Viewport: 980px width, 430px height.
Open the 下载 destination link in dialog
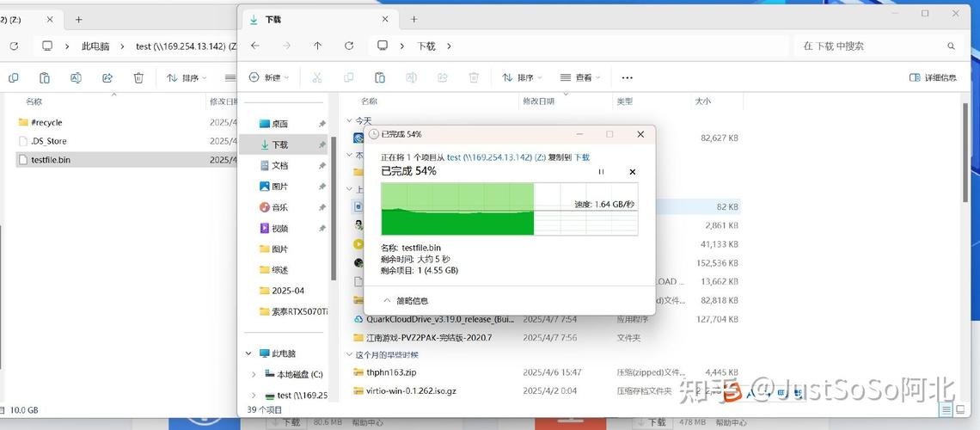[582, 157]
